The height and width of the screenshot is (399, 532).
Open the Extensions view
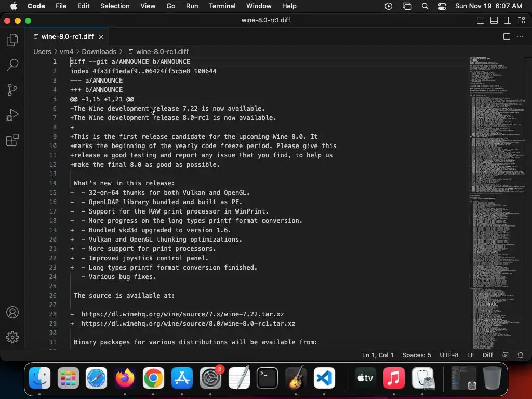coord(12,140)
